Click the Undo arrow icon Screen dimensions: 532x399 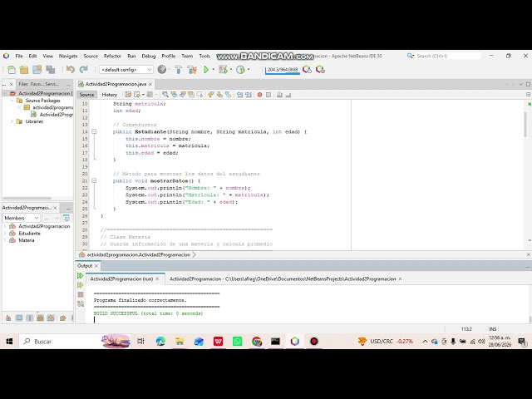pos(70,70)
